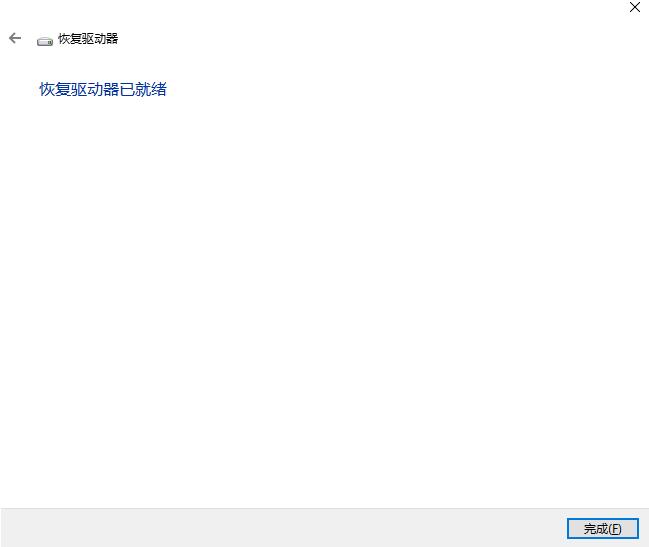Dismiss the dialog with the X icon
The height and width of the screenshot is (547, 649).
click(635, 7)
